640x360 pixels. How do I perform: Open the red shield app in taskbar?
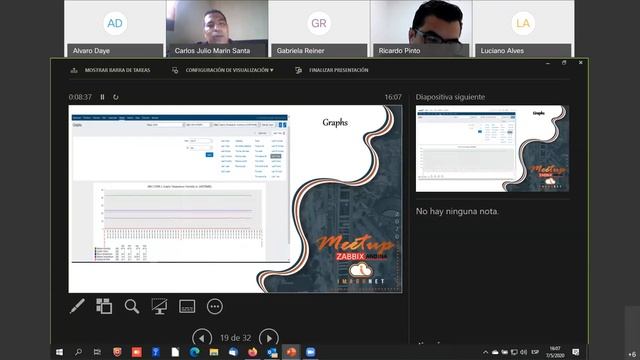(x=117, y=352)
